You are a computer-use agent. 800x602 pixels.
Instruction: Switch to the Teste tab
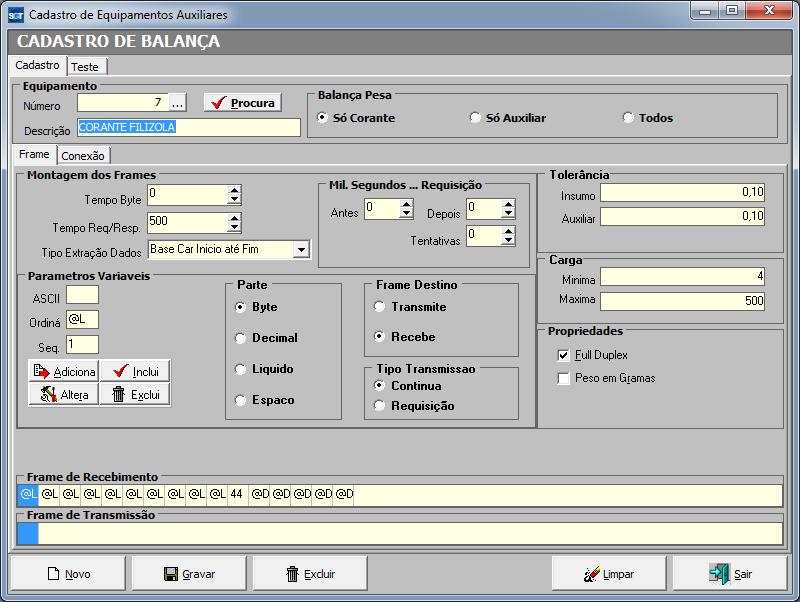click(85, 66)
